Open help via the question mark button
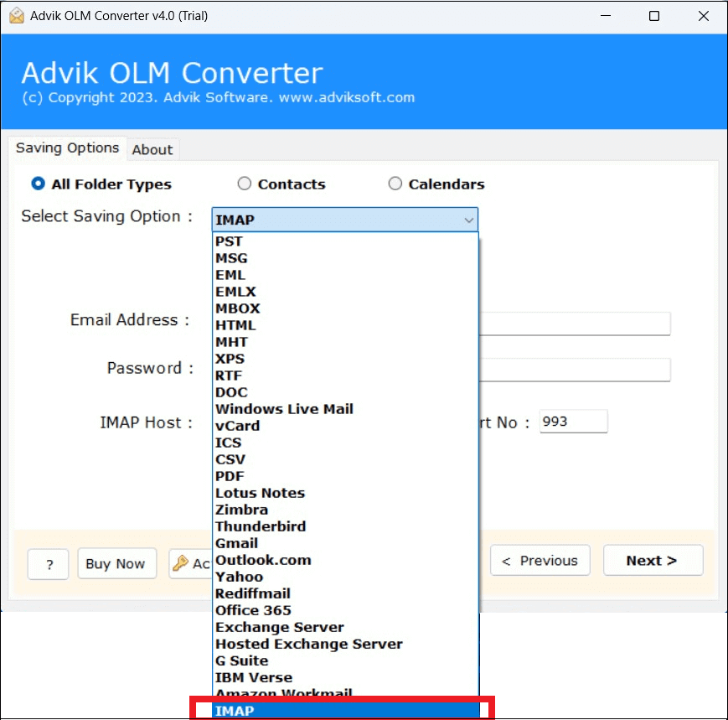 pyautogui.click(x=48, y=564)
